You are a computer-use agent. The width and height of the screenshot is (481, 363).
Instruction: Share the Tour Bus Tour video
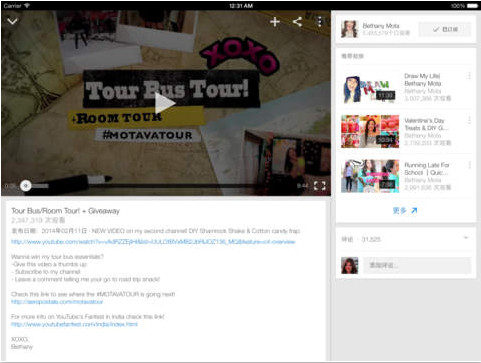297,22
